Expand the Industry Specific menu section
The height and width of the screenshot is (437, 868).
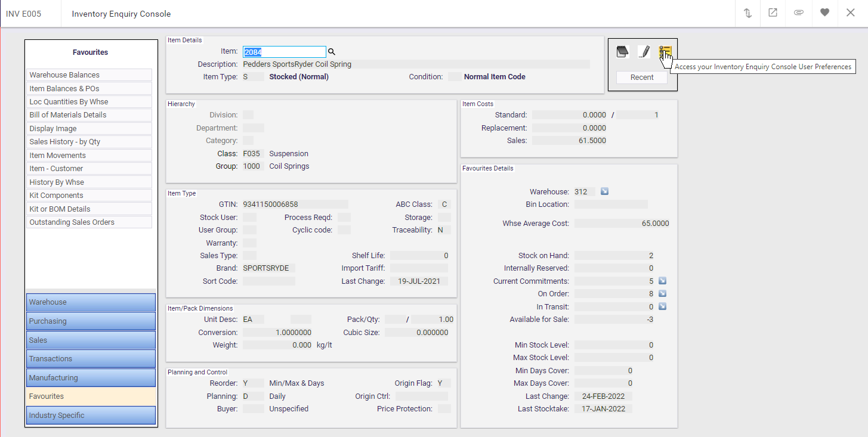91,416
